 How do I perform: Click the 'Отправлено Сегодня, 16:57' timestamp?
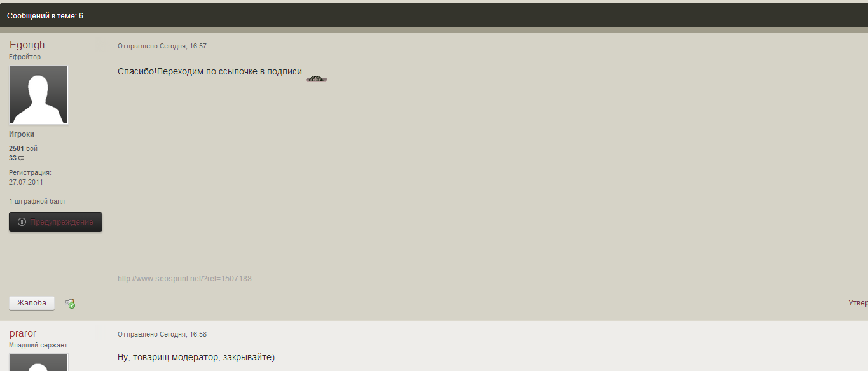162,46
